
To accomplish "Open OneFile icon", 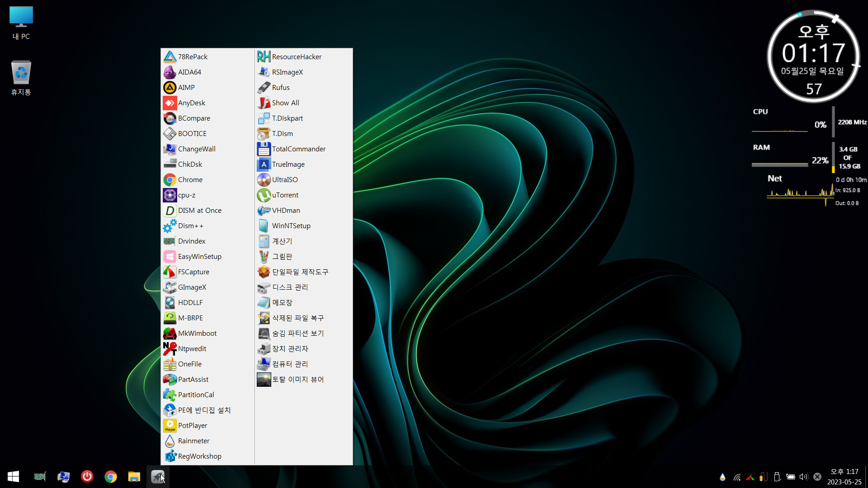I will (170, 364).
